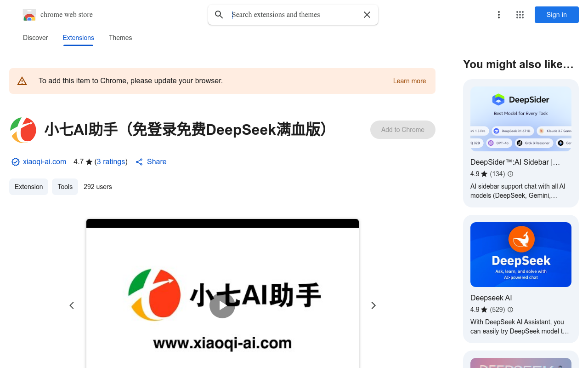Image resolution: width=588 pixels, height=368 pixels.
Task: Click the You might also like heading
Action: point(518,64)
